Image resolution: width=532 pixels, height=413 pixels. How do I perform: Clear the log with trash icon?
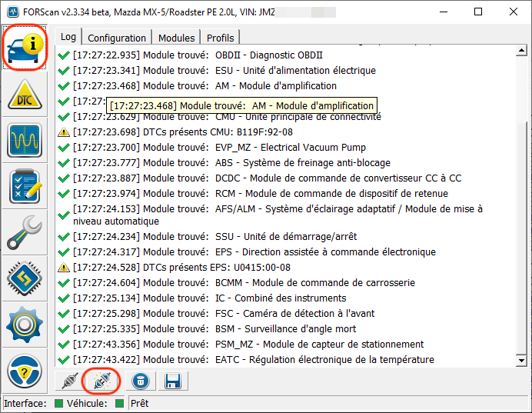tap(141, 381)
